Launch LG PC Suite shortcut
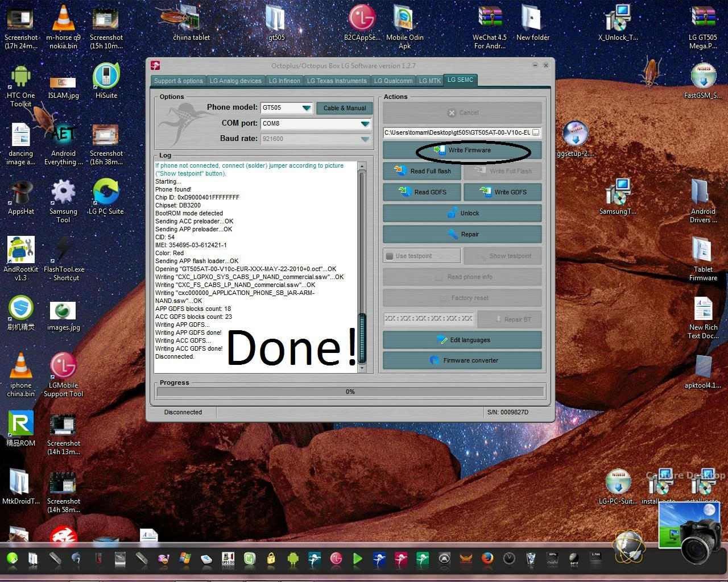This screenshot has width=728, height=582. tap(106, 197)
